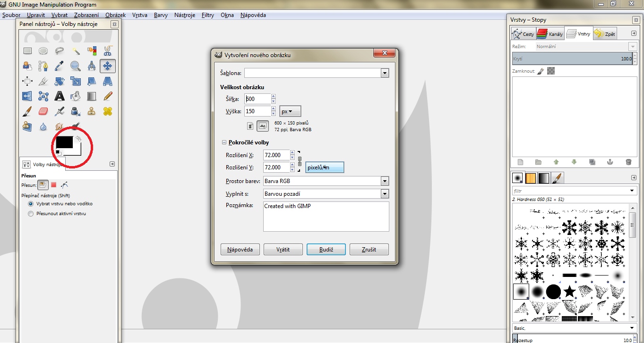Switch to the Kanály tab
This screenshot has height=343, width=644.
550,34
